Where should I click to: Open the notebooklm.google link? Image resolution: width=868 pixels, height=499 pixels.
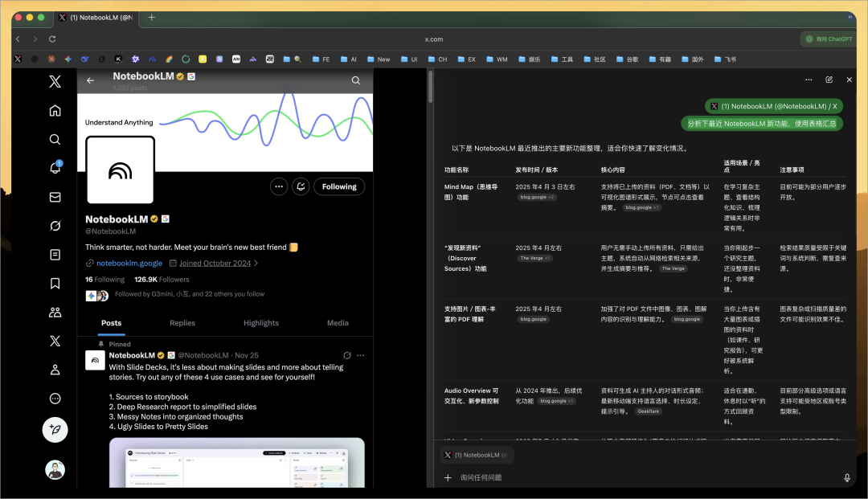click(x=129, y=264)
